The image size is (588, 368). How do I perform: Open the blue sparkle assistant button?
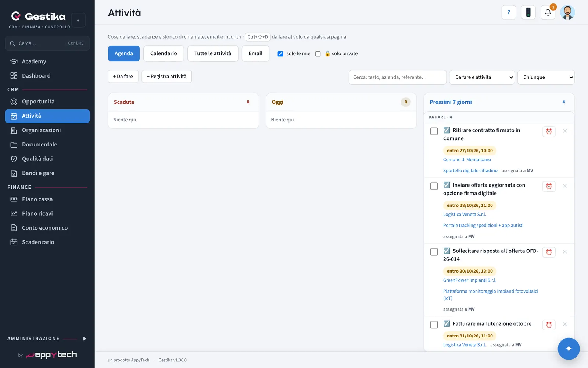[x=569, y=348]
